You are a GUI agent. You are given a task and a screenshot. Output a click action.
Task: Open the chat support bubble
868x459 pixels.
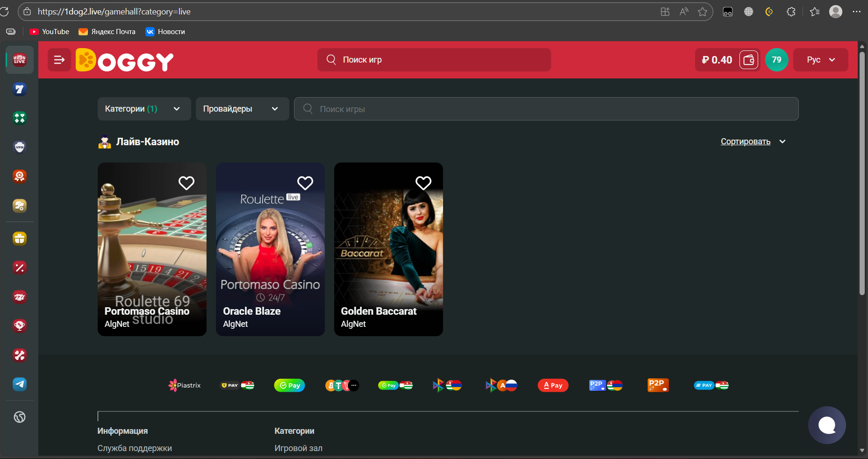point(826,425)
